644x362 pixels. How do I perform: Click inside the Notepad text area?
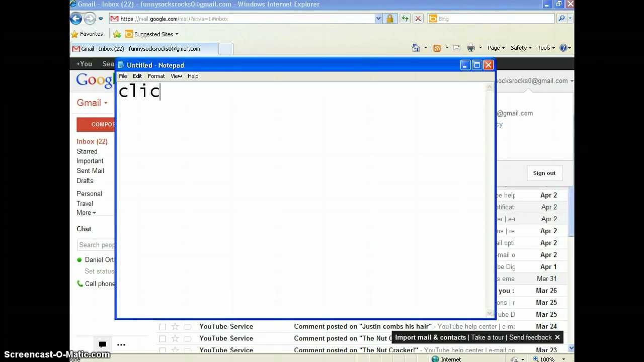[x=301, y=199]
